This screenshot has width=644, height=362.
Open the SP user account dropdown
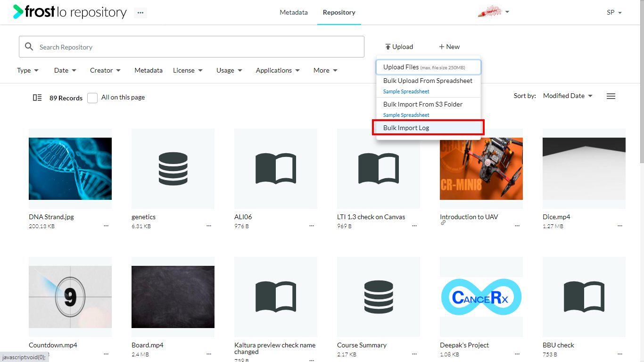tap(614, 12)
